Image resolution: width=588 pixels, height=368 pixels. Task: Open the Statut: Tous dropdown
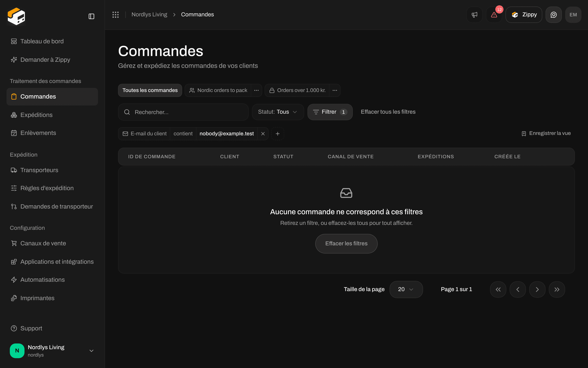point(278,112)
